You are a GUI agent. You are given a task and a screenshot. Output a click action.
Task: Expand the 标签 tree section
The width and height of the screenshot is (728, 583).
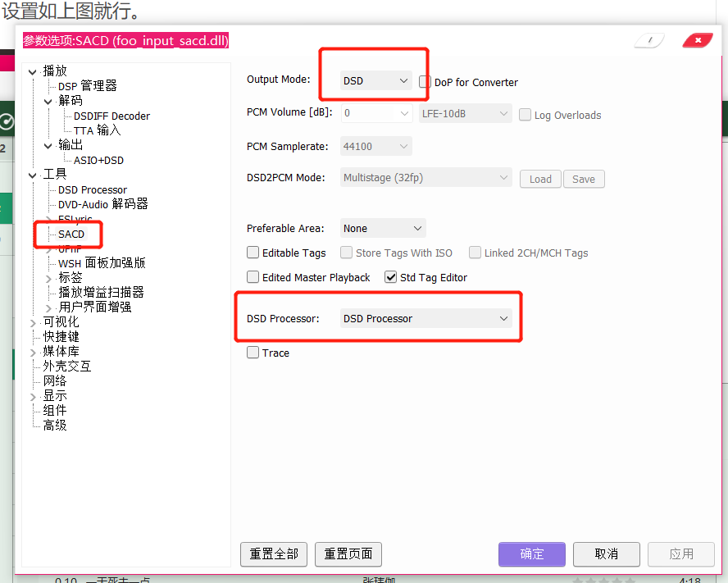(x=48, y=277)
